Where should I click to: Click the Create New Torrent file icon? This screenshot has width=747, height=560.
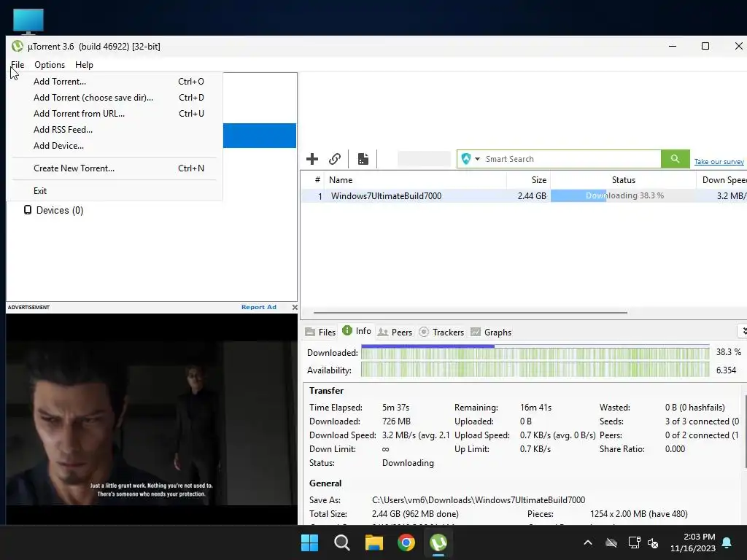(363, 159)
